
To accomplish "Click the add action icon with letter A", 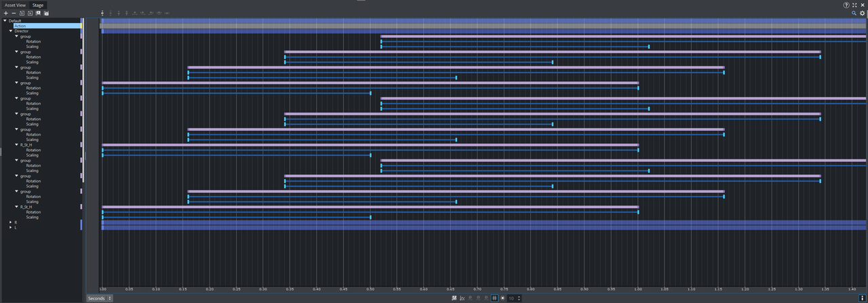I will click(30, 13).
